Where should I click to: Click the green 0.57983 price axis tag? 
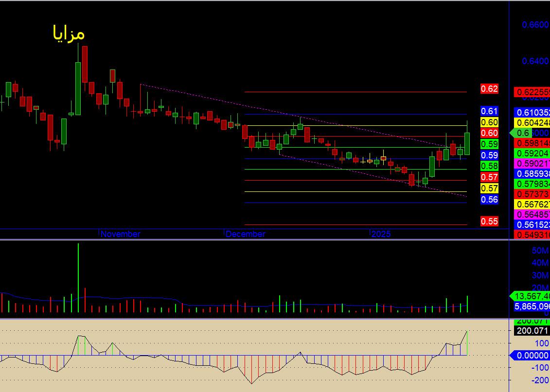click(532, 184)
